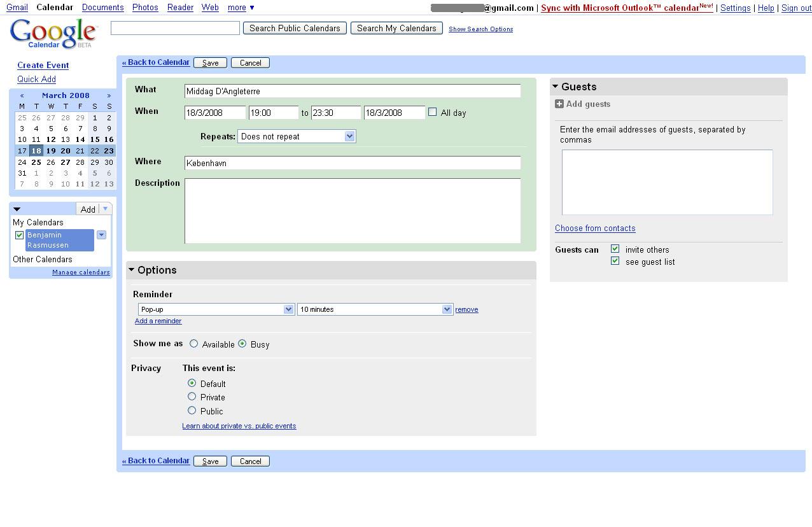
Task: Select the Private event radio button
Action: tap(192, 397)
